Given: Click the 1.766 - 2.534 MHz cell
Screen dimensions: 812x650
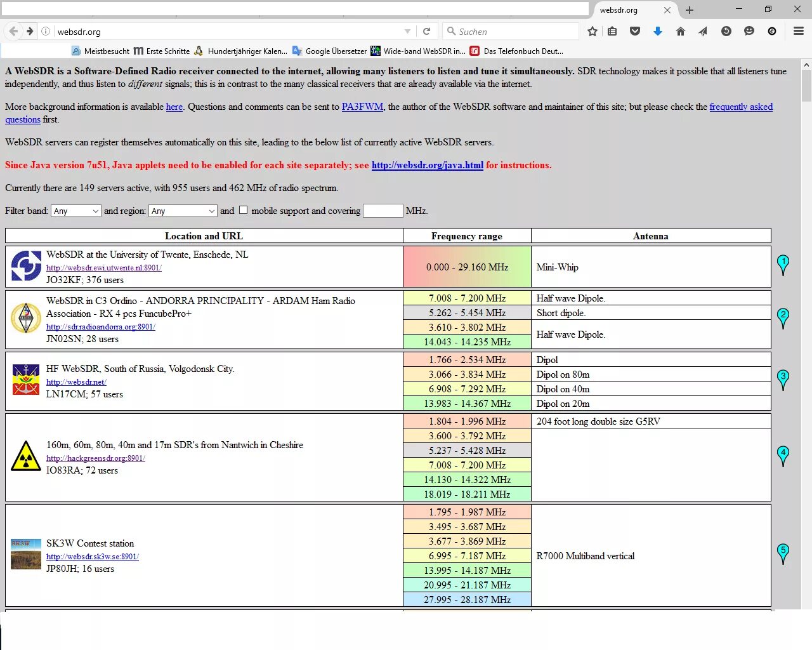Looking at the screenshot, I should [x=467, y=359].
